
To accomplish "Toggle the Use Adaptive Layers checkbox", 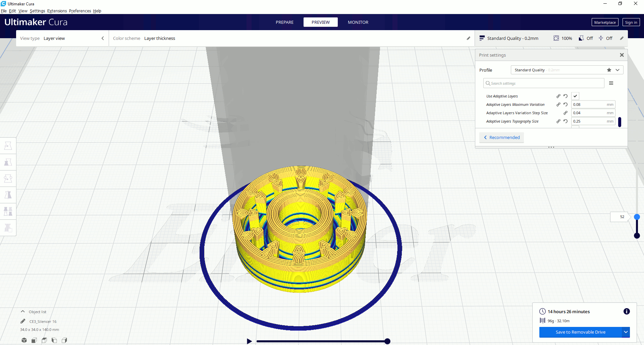I will [575, 96].
